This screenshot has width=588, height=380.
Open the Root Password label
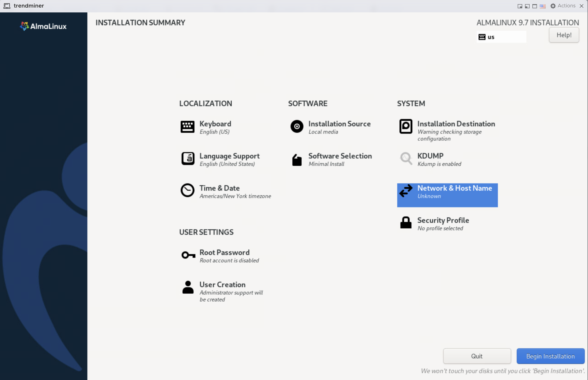(224, 252)
